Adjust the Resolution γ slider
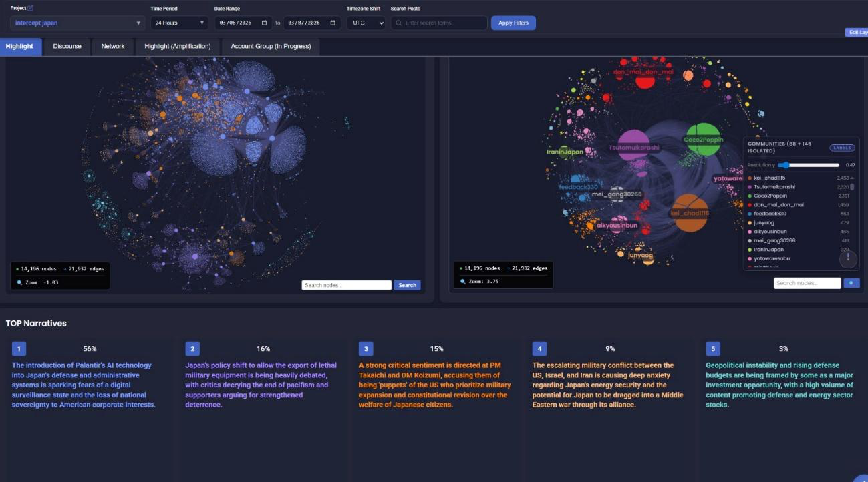Viewport: 868px width, 482px height. (x=809, y=165)
